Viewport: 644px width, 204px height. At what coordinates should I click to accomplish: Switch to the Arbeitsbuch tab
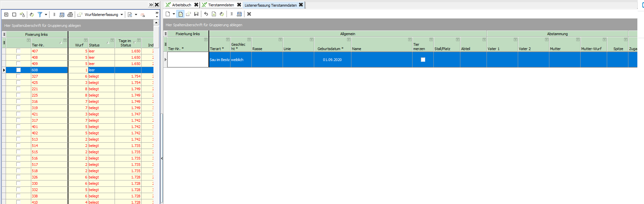tap(181, 5)
